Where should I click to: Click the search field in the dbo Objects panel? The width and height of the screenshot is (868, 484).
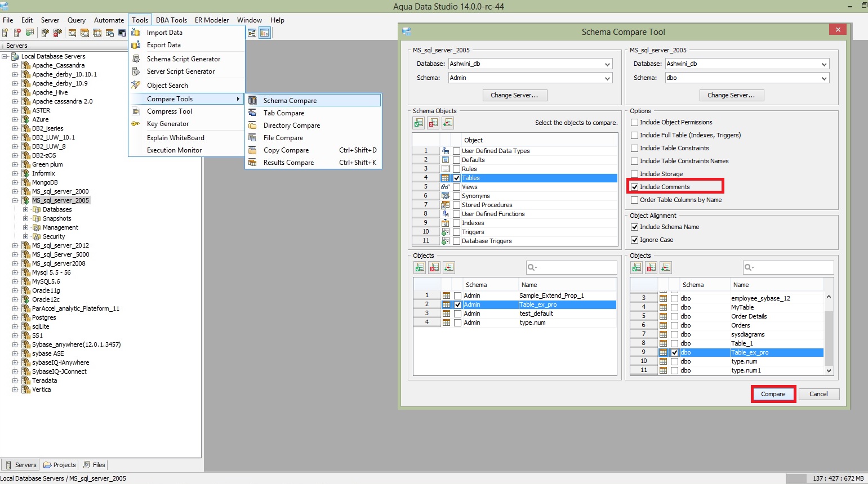(x=788, y=267)
